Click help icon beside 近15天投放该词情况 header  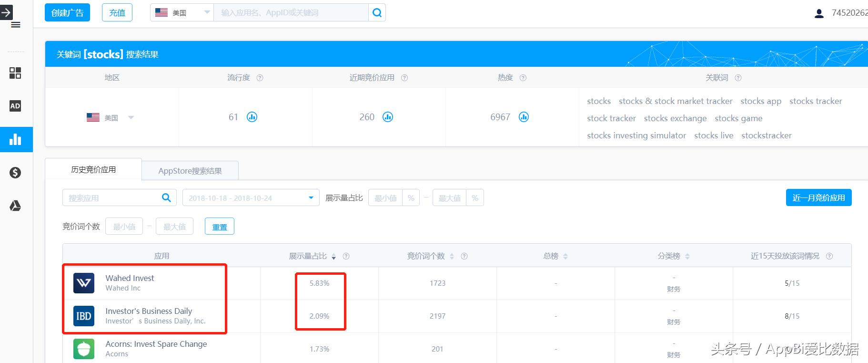click(829, 256)
